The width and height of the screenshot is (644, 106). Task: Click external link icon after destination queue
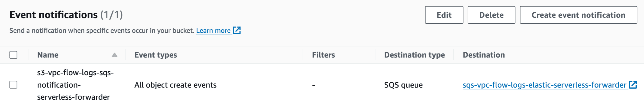click(x=633, y=85)
